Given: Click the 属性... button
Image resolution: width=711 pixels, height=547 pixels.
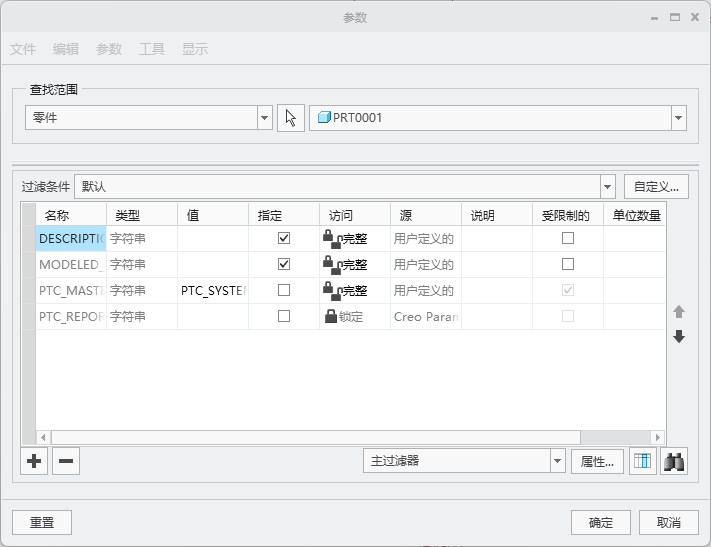Looking at the screenshot, I should pos(597,462).
